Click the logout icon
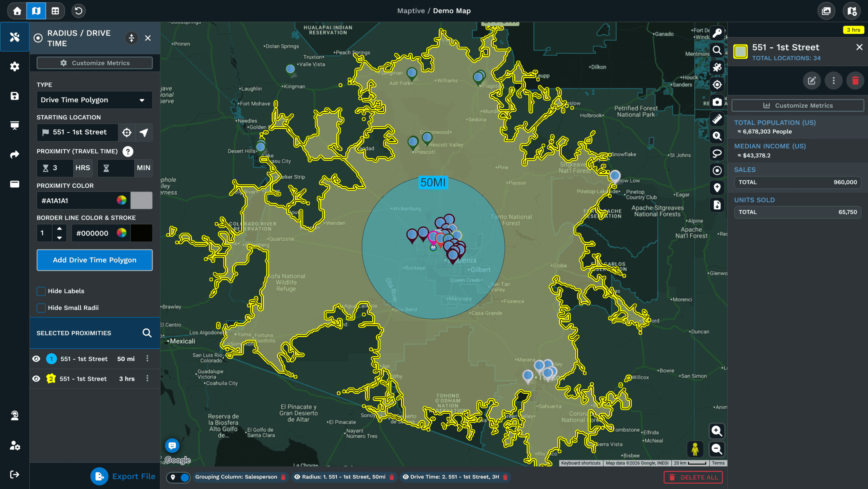The height and width of the screenshot is (489, 868). [15, 474]
